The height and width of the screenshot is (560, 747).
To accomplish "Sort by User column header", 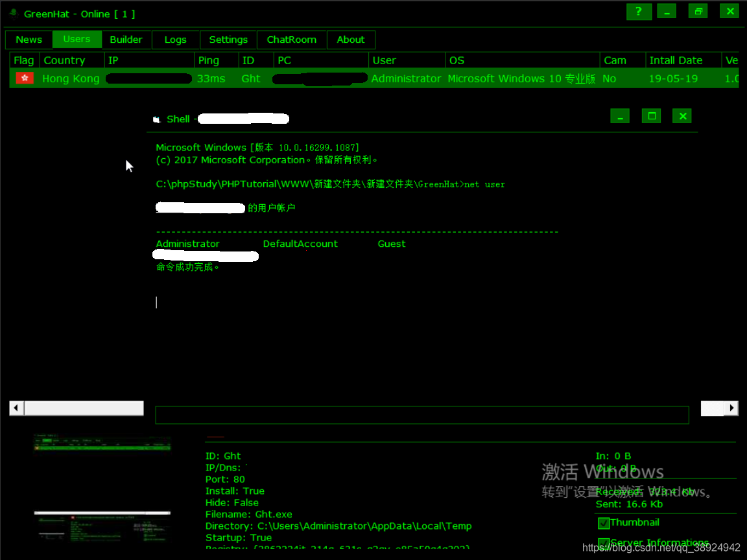I will 407,60.
